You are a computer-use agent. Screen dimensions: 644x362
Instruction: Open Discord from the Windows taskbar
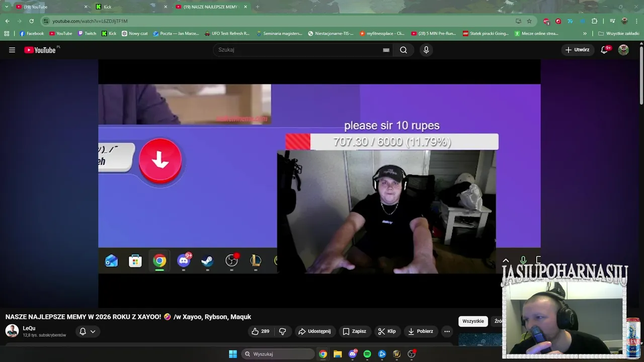352,354
